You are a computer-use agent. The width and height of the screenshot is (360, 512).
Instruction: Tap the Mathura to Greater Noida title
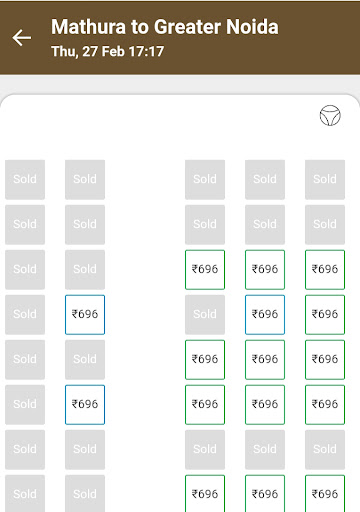tap(165, 27)
